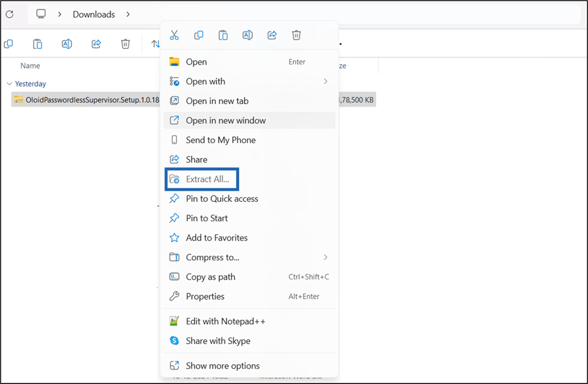Choose Edit with Notepad++

250,321
